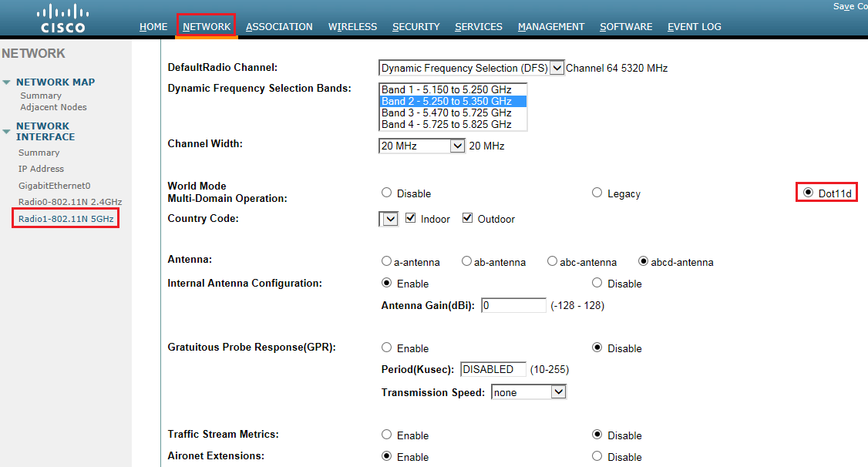Uncheck the Indoor country code checkbox

[410, 217]
